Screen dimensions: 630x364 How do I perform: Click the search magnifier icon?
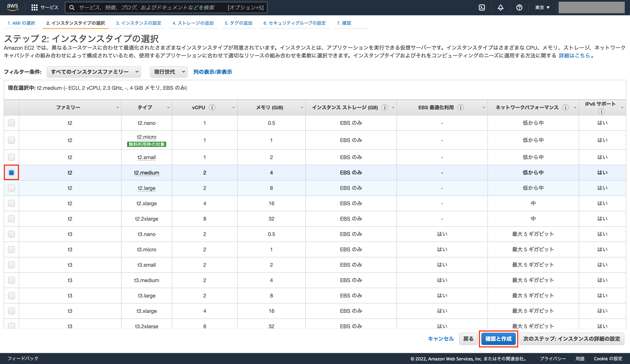[x=72, y=7]
